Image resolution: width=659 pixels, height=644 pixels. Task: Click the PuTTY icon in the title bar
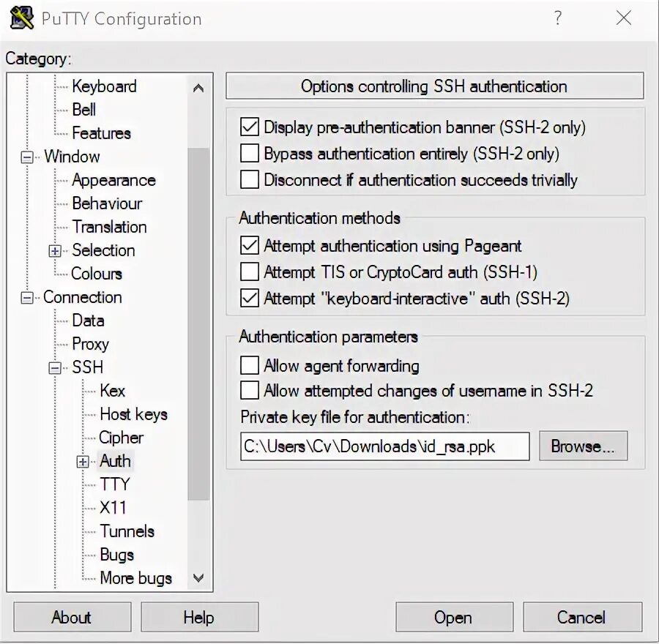(x=22, y=18)
